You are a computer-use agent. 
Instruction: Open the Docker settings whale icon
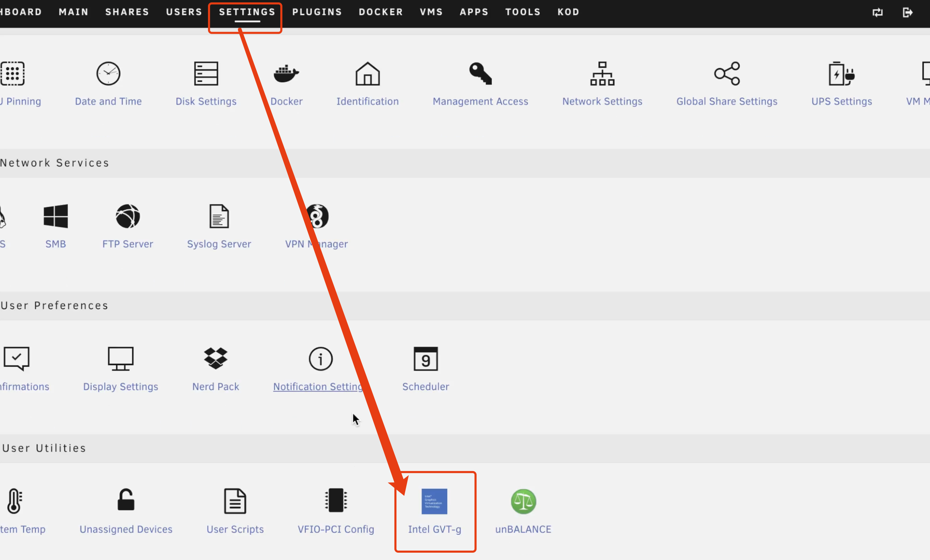[x=286, y=74]
